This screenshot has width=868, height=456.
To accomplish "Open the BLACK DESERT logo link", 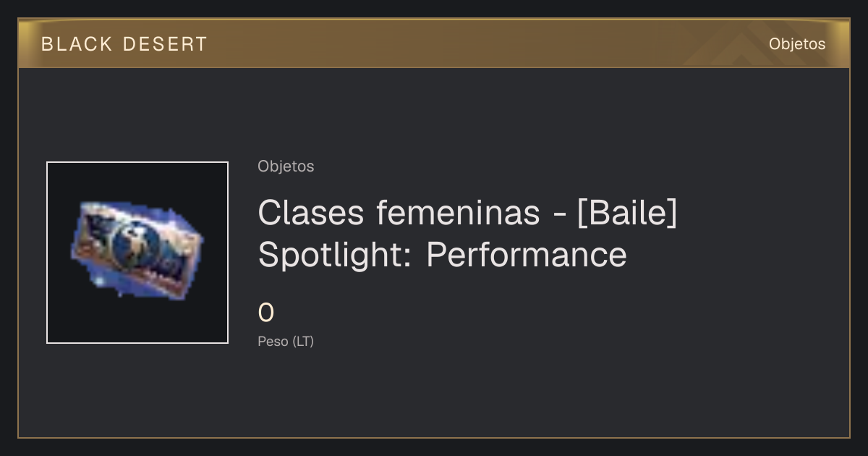I will pyautogui.click(x=124, y=44).
